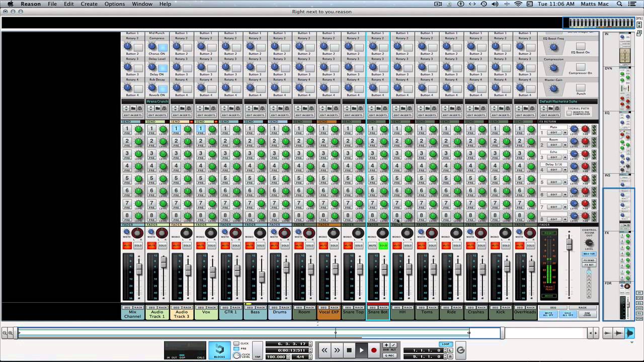
Task: Click the Control Room Out level knob
Action: coord(589,242)
